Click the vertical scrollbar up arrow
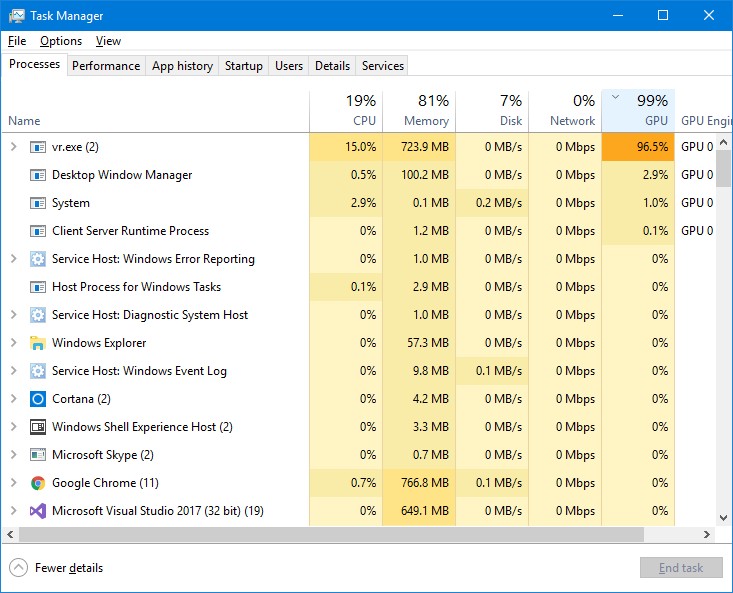The height and width of the screenshot is (593, 733). (x=724, y=142)
